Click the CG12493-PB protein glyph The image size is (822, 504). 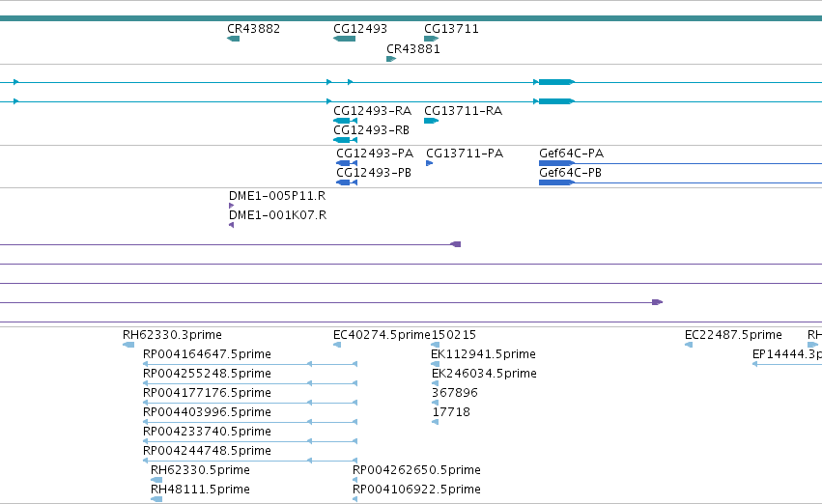tap(347, 182)
